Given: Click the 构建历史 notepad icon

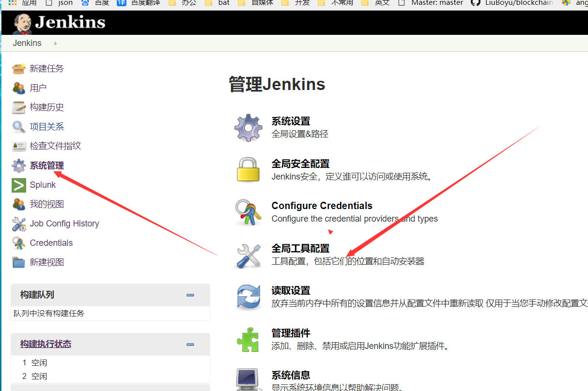Looking at the screenshot, I should (18, 107).
